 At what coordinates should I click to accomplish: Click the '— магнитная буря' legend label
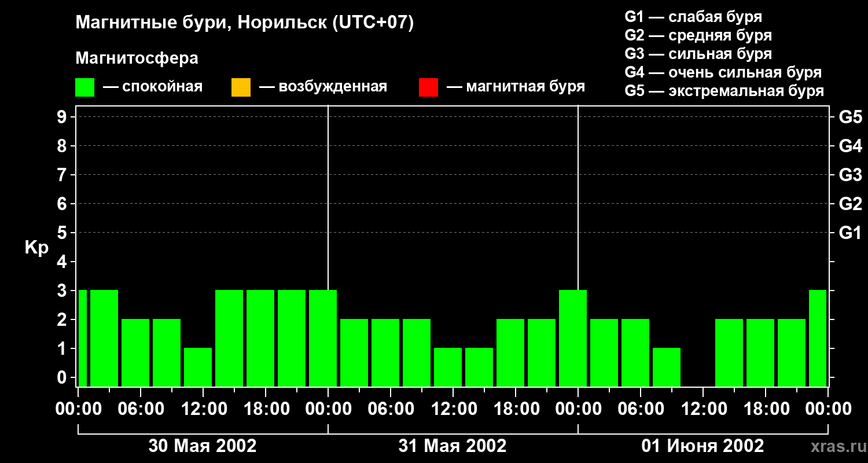tap(516, 87)
